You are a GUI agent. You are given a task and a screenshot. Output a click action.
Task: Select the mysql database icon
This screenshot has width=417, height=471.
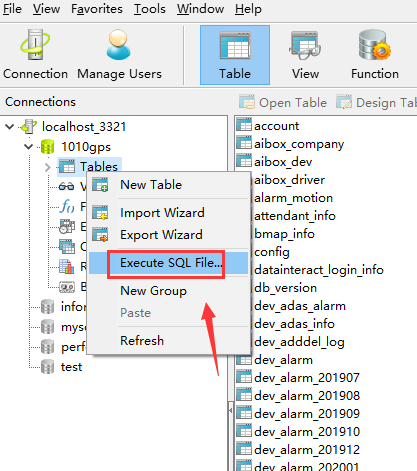tap(47, 327)
